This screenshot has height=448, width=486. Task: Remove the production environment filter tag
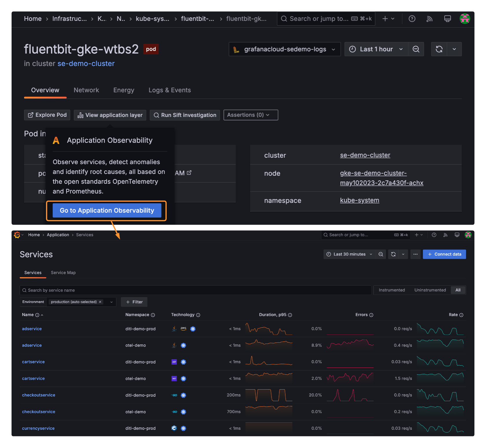click(x=100, y=302)
